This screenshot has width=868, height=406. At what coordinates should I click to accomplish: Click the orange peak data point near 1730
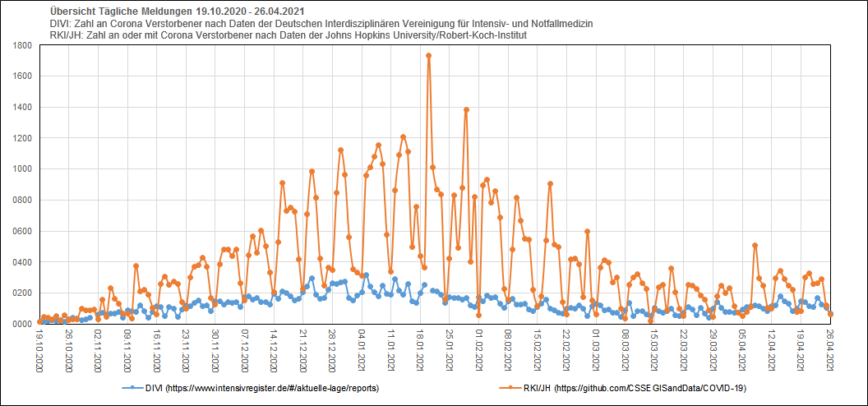coord(428,55)
